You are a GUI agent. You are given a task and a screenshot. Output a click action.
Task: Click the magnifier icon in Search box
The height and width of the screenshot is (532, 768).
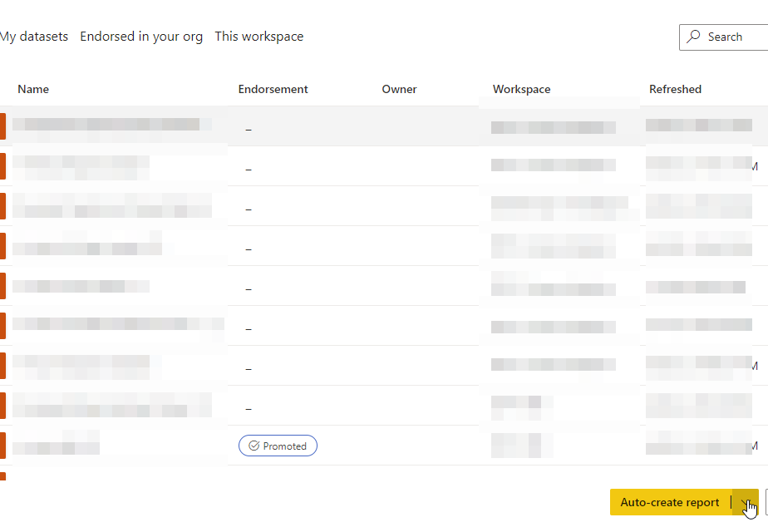coord(694,37)
